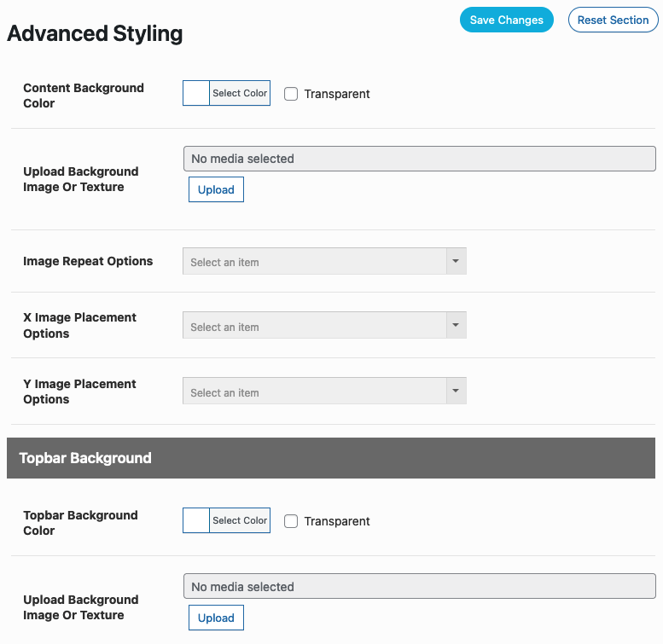Screen dimensions: 663x644
Task: Click the Save Changes button
Action: [x=507, y=20]
